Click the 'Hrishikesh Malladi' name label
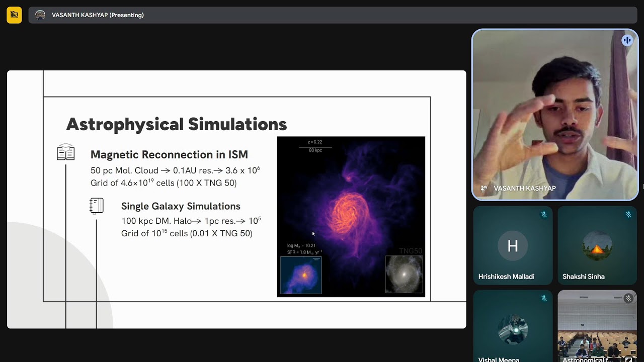 pos(506,277)
